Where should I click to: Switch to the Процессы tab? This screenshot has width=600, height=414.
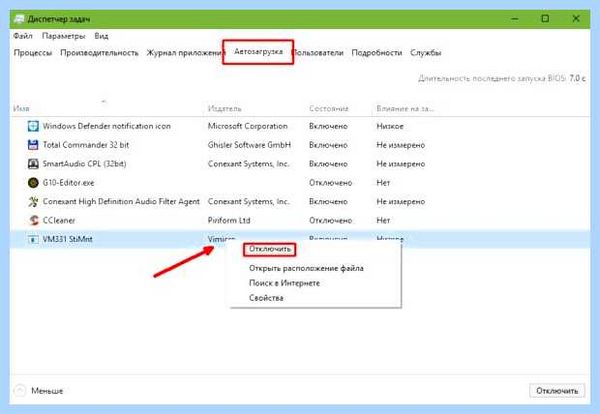click(x=33, y=52)
